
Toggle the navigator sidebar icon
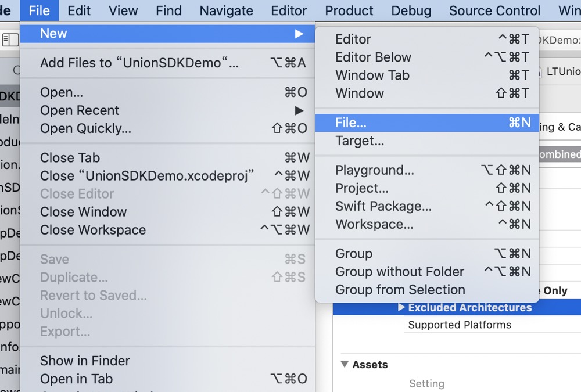click(10, 39)
